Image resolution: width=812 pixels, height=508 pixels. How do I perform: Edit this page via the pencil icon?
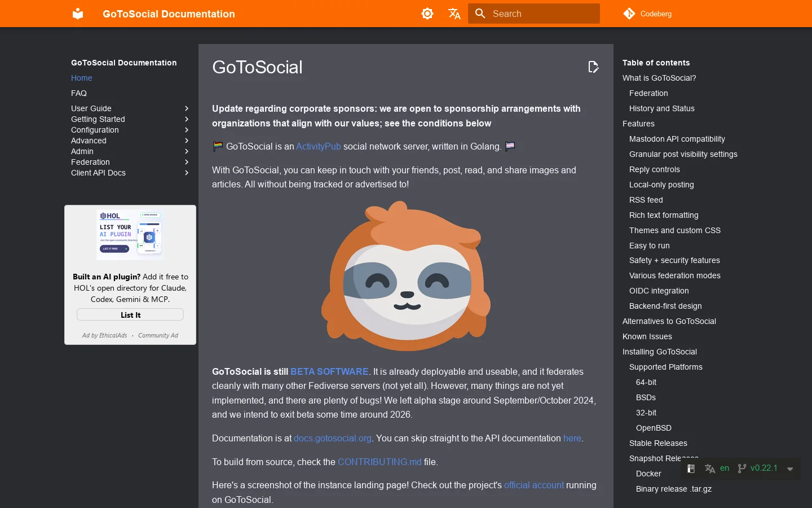(x=593, y=67)
